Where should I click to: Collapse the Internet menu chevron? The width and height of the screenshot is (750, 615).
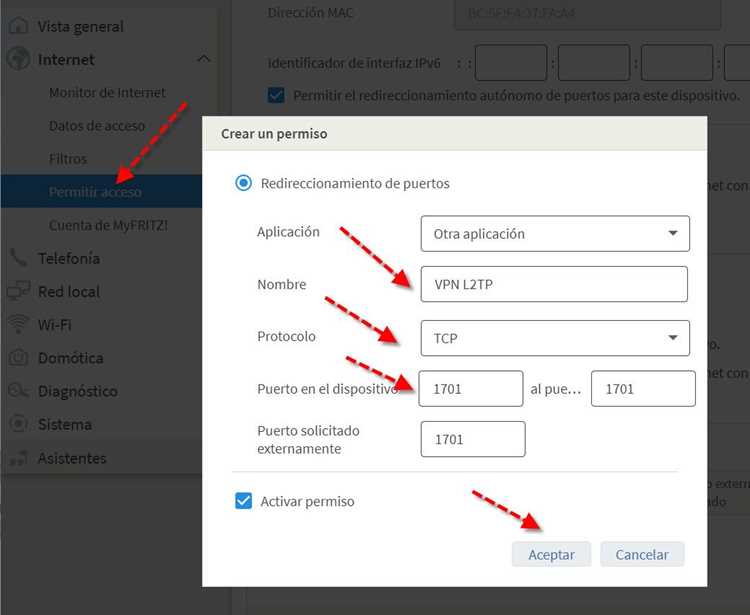[x=204, y=59]
